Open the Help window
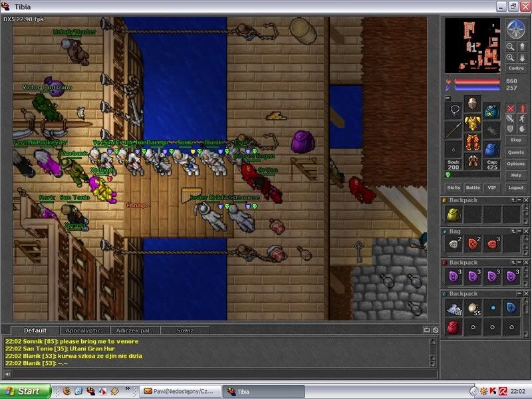532x399 pixels. (516, 176)
